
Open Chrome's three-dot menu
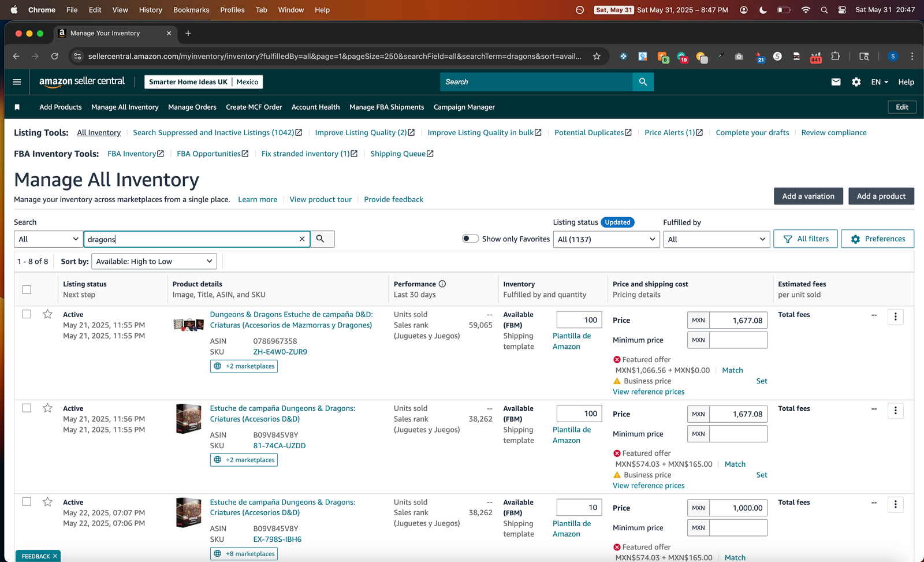(x=912, y=56)
